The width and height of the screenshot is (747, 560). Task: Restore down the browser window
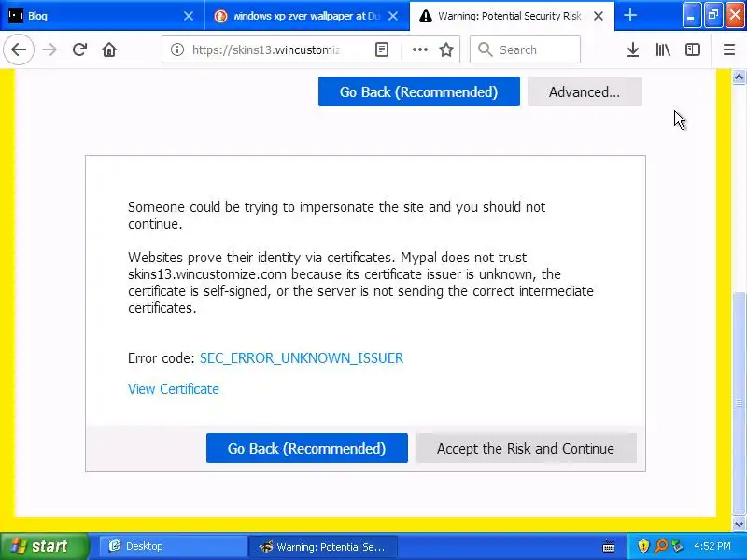(712, 15)
